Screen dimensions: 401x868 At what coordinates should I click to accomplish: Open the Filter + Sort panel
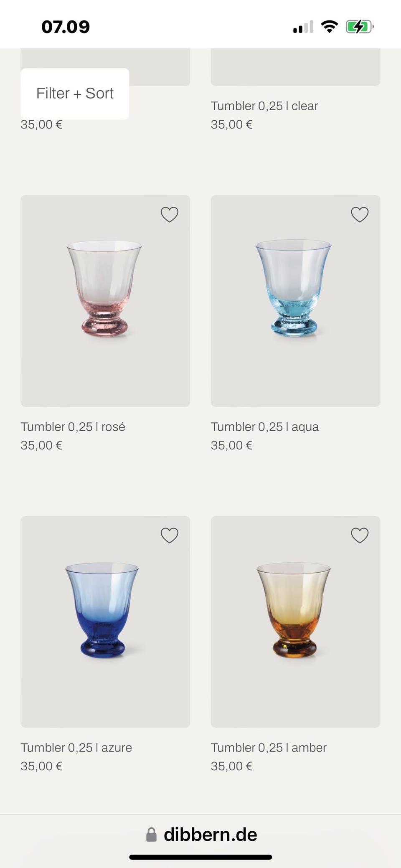click(x=75, y=94)
